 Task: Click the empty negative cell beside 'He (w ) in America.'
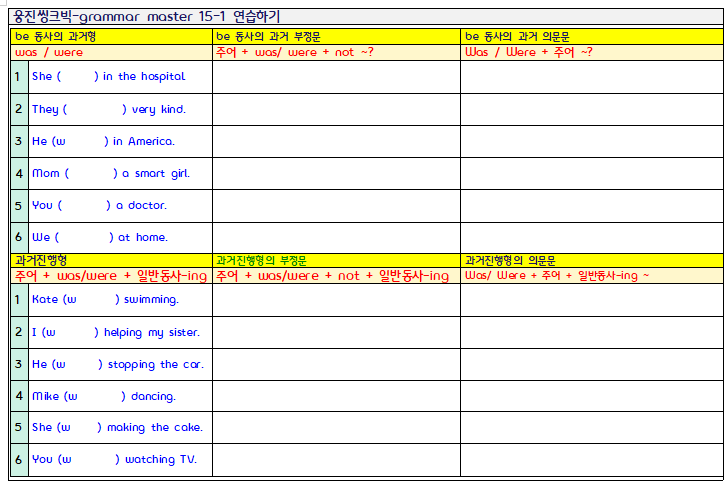pos(337,141)
